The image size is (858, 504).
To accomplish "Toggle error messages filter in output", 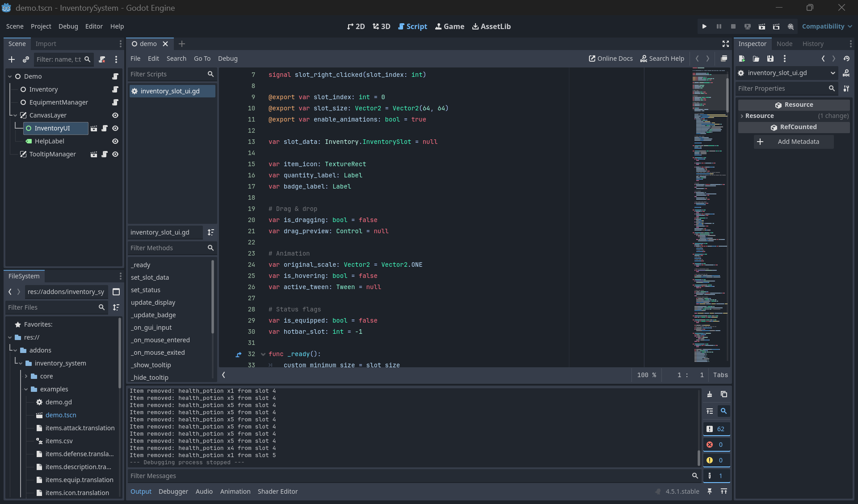I will pos(716,445).
